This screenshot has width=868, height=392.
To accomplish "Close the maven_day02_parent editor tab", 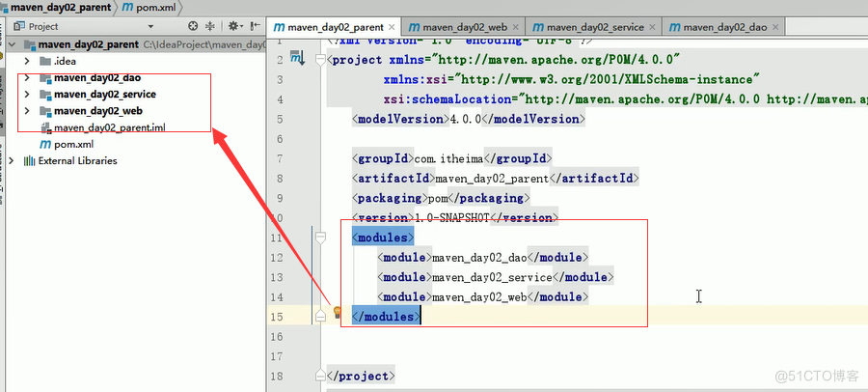I will pyautogui.click(x=392, y=27).
